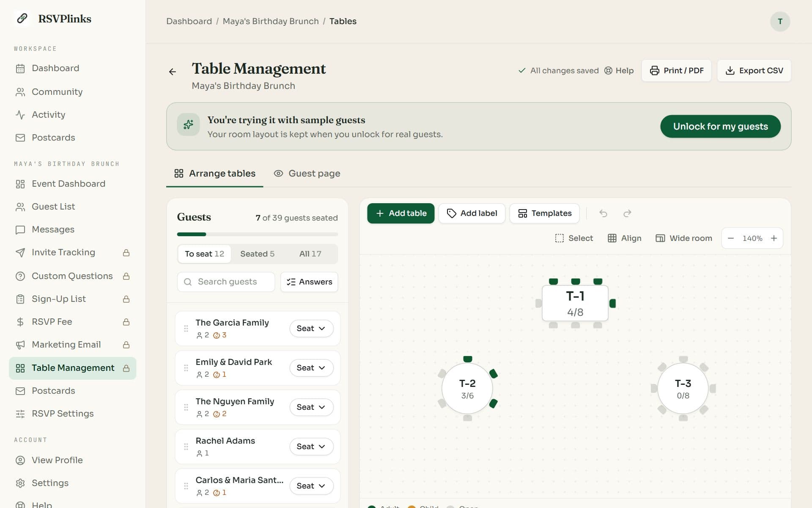Grab the Rachel Adams drag handle

186,447
